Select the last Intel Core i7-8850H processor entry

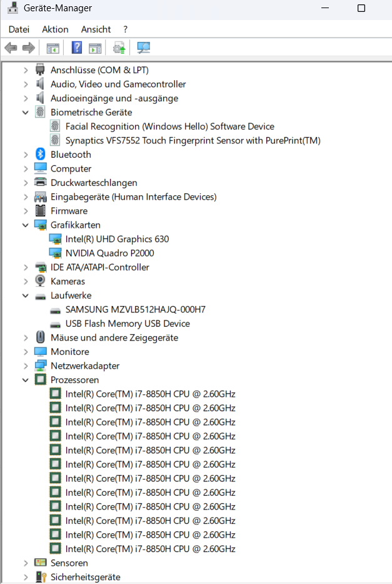[150, 548]
